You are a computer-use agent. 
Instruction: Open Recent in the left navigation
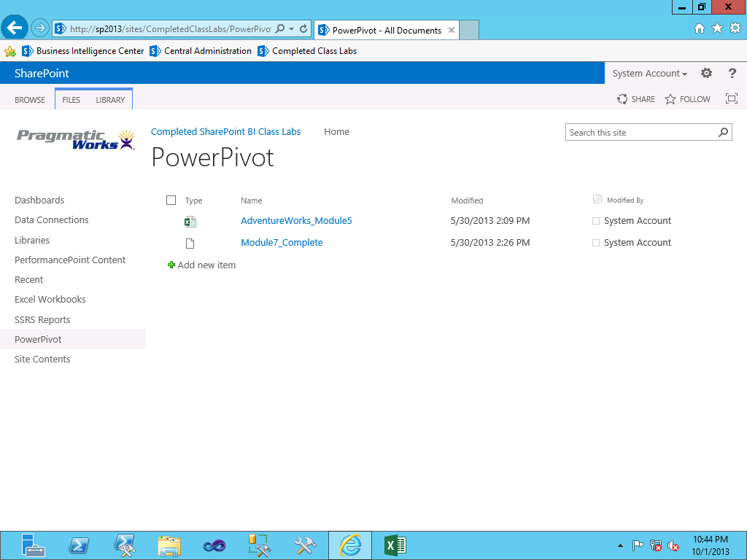[28, 279]
